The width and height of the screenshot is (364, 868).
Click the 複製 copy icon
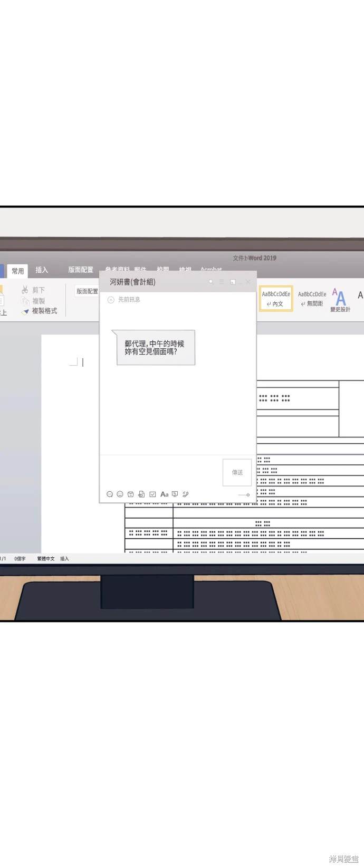click(x=25, y=301)
